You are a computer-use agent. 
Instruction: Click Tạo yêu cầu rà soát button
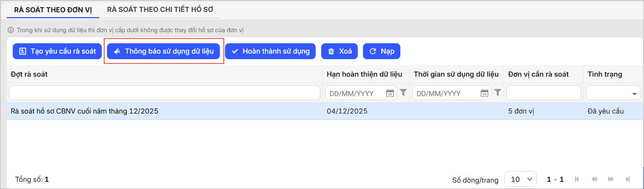click(x=57, y=51)
